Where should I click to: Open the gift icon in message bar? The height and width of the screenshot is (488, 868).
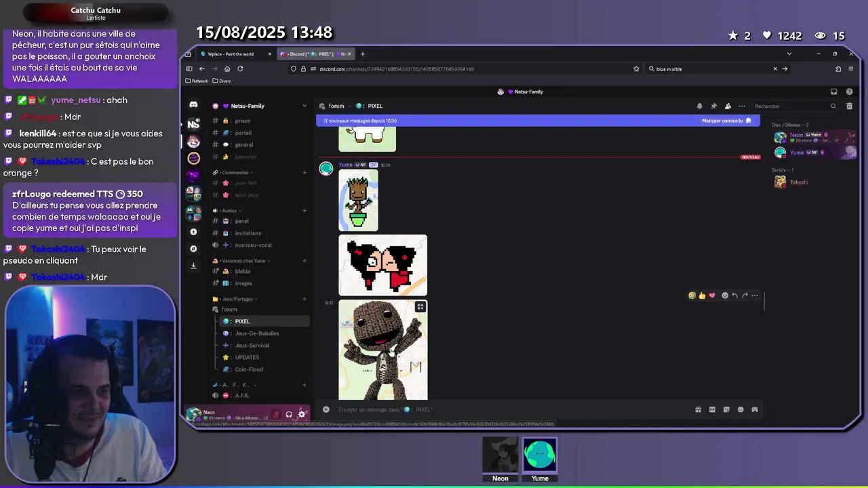coord(698,409)
